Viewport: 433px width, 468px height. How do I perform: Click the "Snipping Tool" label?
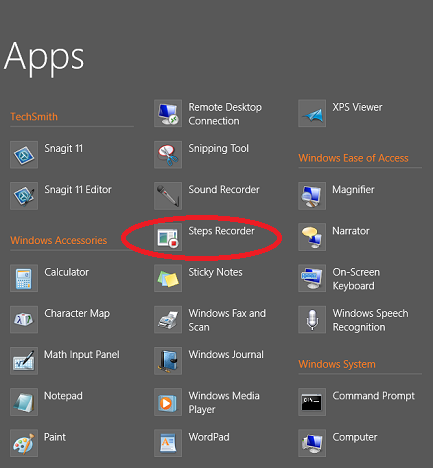tap(219, 149)
